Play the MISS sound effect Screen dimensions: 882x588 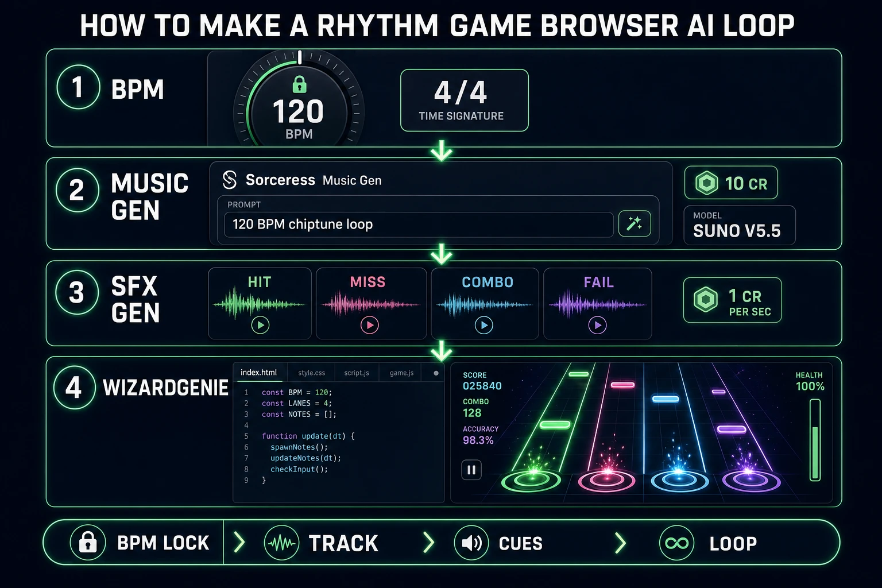tap(370, 325)
